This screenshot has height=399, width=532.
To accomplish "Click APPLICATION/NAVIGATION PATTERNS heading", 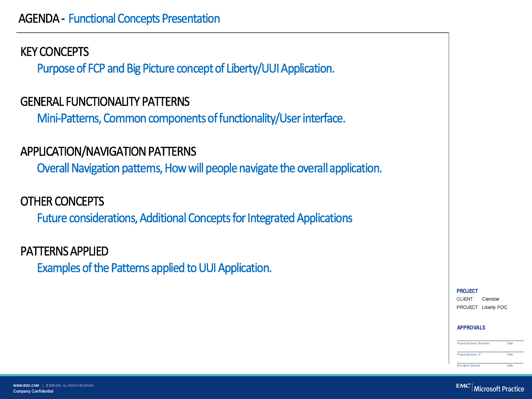I will point(108,152).
